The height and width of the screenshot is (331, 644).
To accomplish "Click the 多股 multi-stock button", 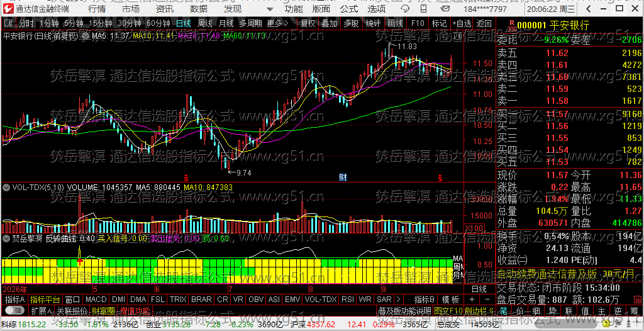I will pyautogui.click(x=351, y=23).
